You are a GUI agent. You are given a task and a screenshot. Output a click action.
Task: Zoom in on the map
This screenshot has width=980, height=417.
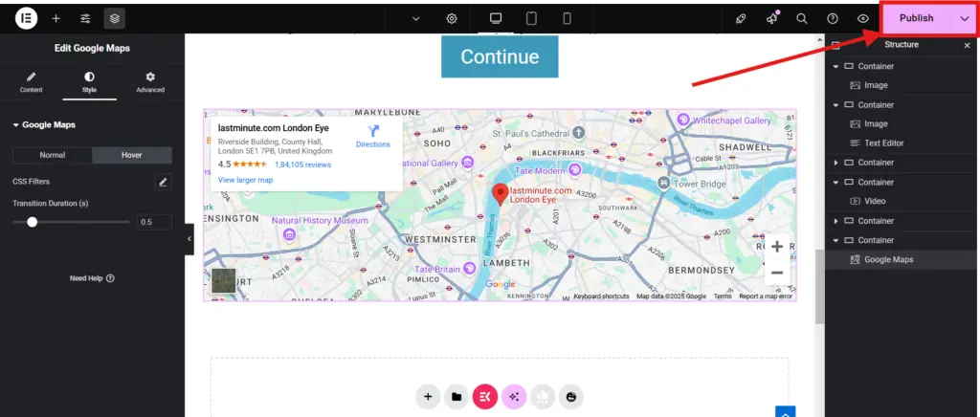pos(777,247)
